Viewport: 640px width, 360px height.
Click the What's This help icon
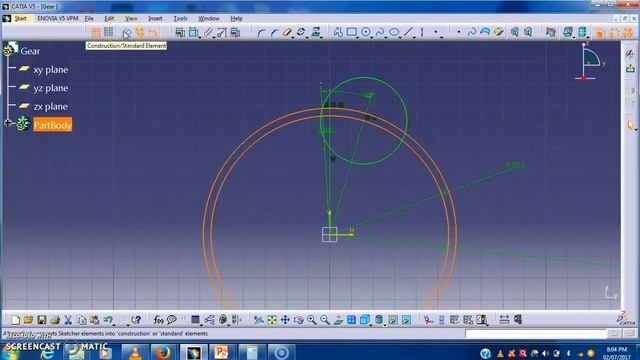click(x=136, y=320)
